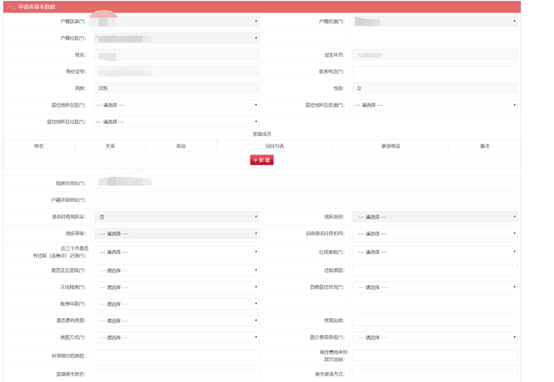Viewport: 554px width, 382px height.
Task: Open the 居住地所在街道 dropdown
Action: pos(435,105)
